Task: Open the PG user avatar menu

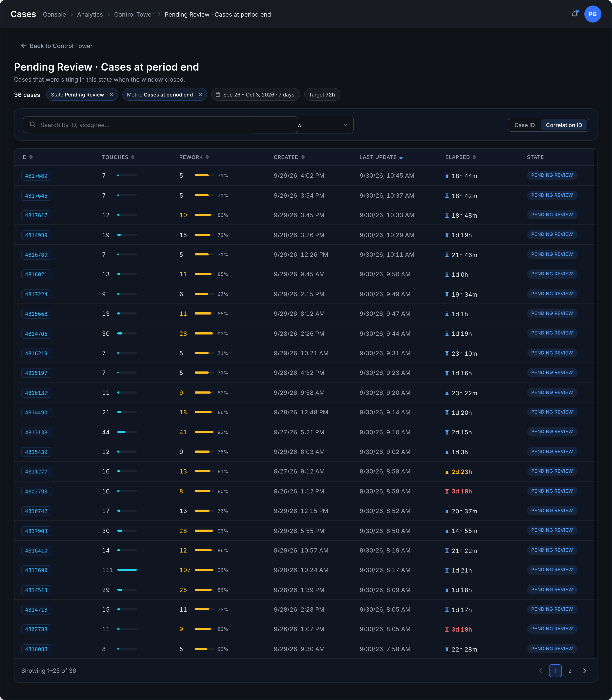Action: click(592, 14)
